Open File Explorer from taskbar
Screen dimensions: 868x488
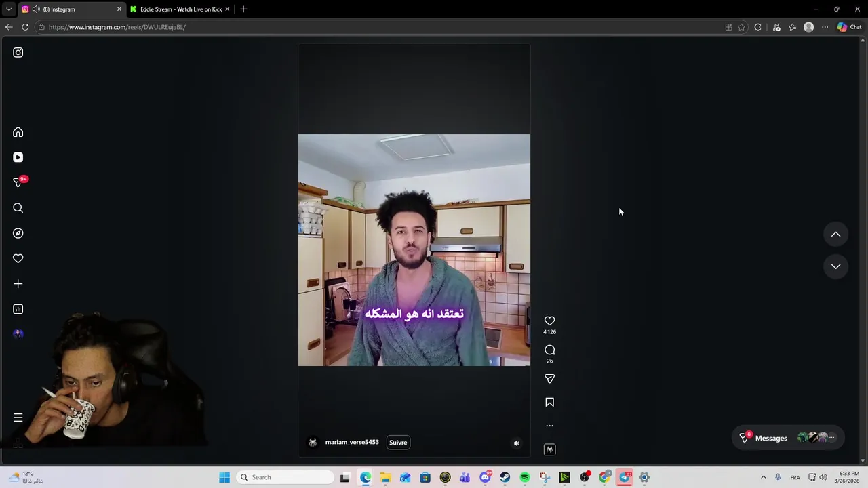[385, 477]
